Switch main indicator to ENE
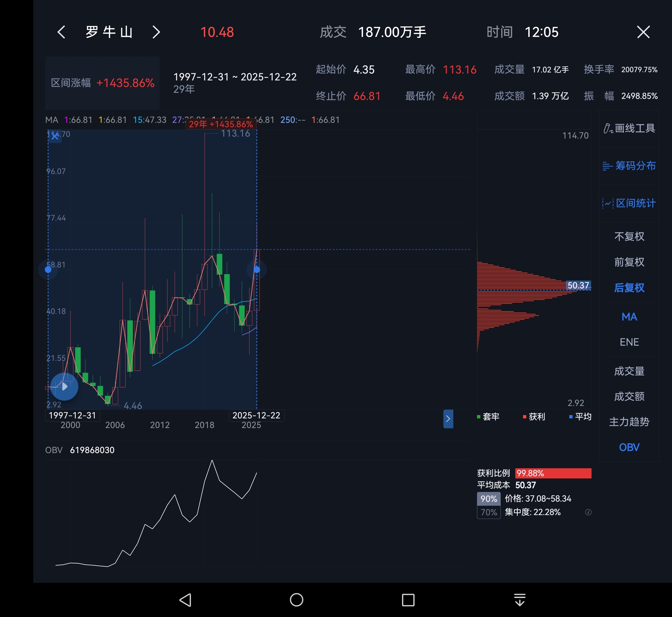672x617 pixels. [629, 342]
